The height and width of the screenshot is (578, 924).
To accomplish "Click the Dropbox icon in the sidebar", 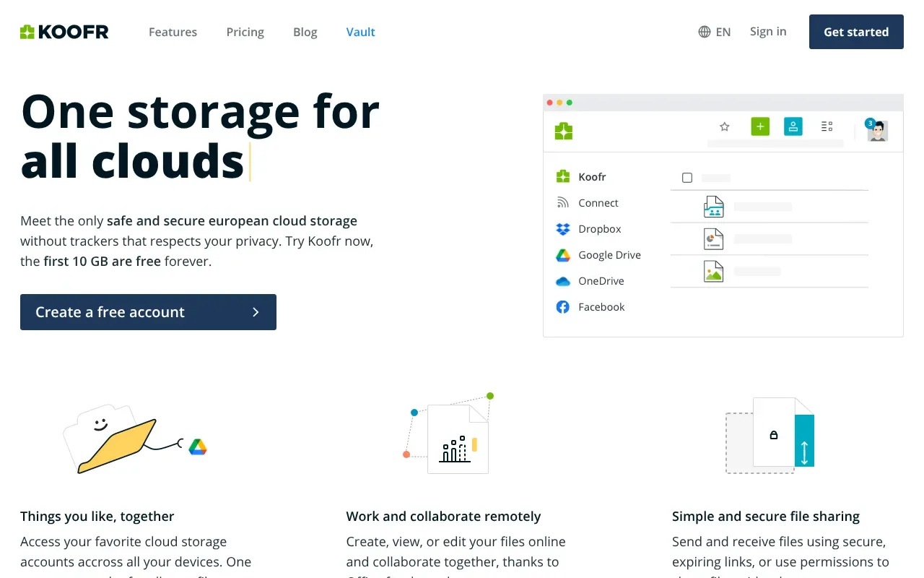I will [x=563, y=229].
